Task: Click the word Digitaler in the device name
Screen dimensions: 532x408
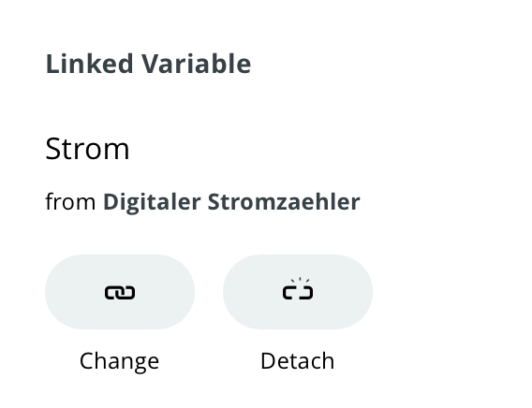Action: (152, 202)
